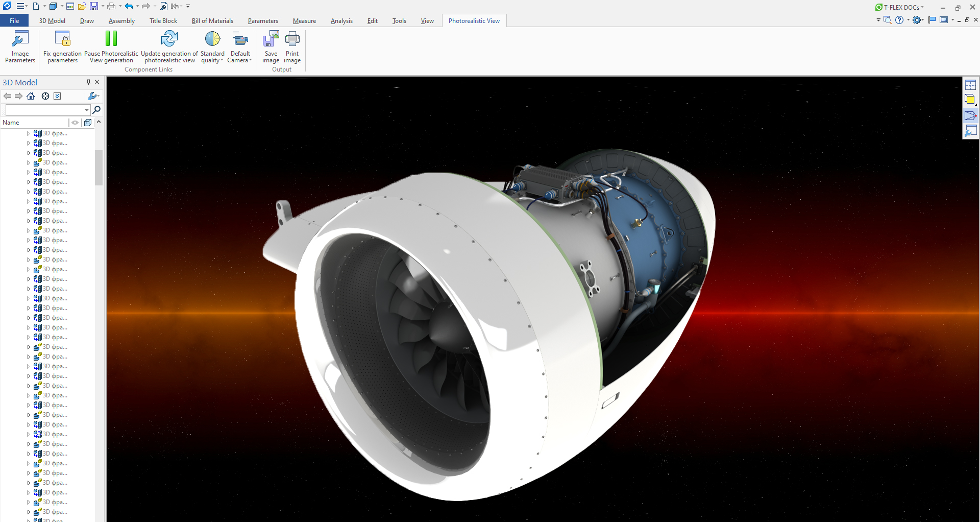This screenshot has width=980, height=522.
Task: Toggle visibility eye column header
Action: 75,123
